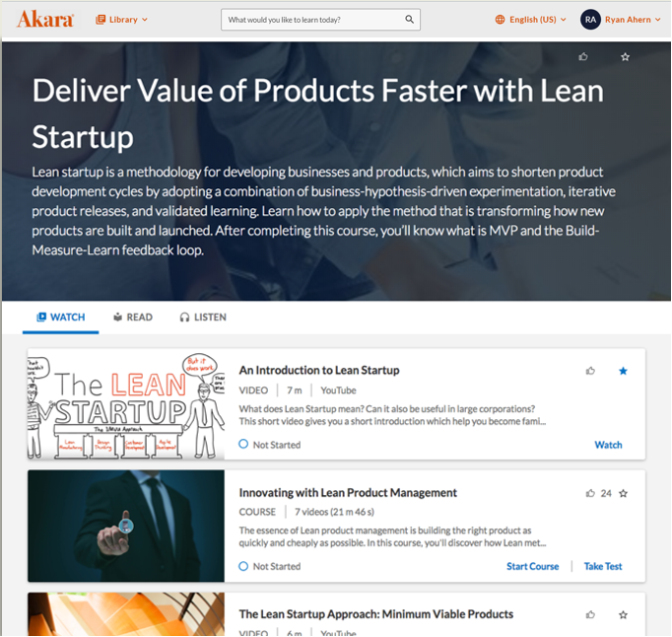Viewport: 672px width, 637px height.
Task: Thumbs-up An Introduction to Lean Startup
Action: 590,371
